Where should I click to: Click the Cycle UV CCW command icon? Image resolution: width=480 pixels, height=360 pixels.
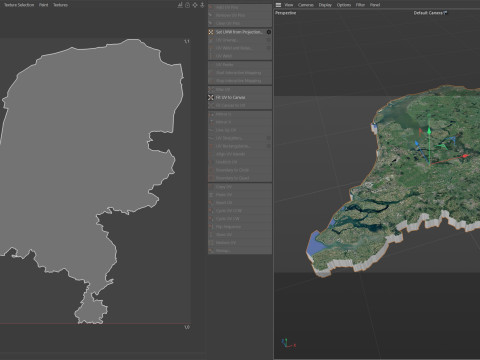click(211, 211)
